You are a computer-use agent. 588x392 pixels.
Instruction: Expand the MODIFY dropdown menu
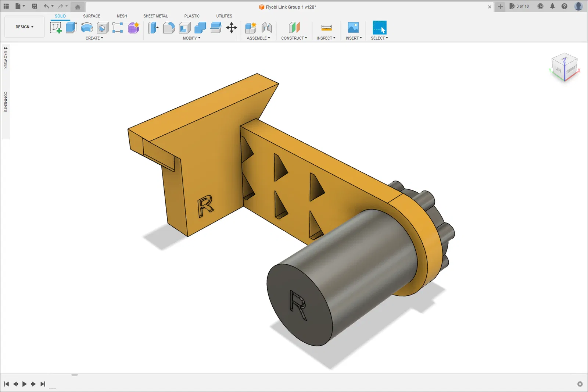click(192, 38)
